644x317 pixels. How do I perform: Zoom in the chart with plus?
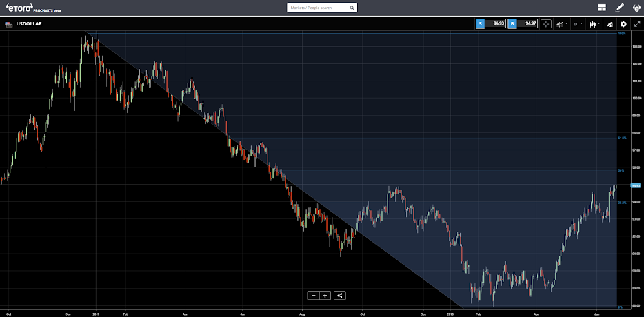(325, 295)
